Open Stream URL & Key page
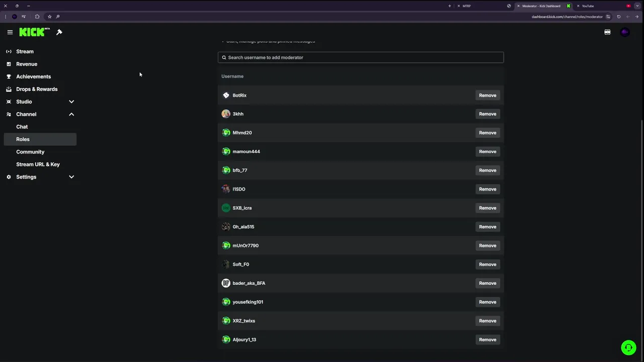644x362 pixels. 38,164
